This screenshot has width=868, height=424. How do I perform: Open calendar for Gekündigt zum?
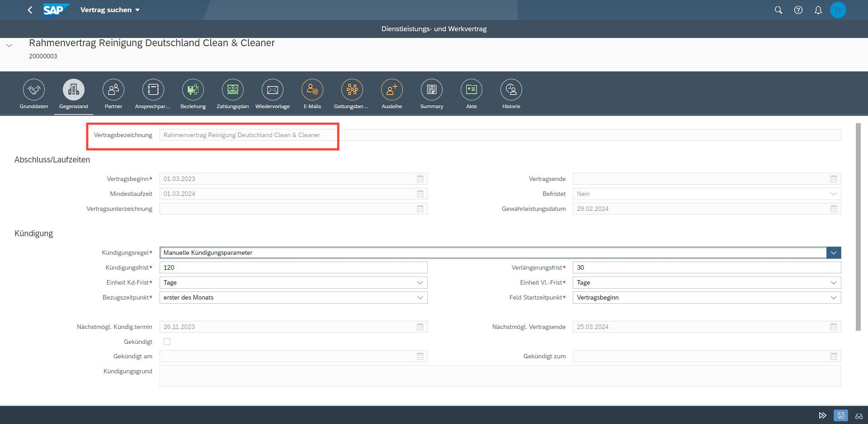tap(834, 356)
